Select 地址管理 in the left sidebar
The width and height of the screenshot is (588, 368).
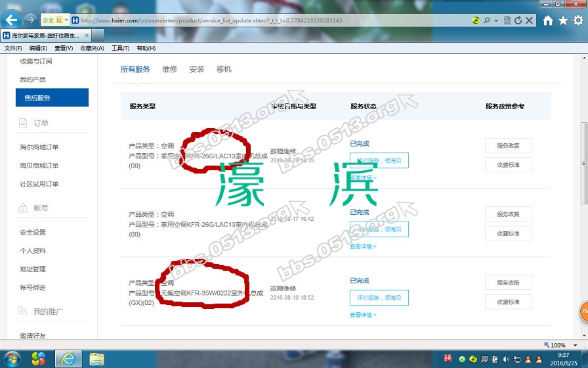click(x=33, y=269)
